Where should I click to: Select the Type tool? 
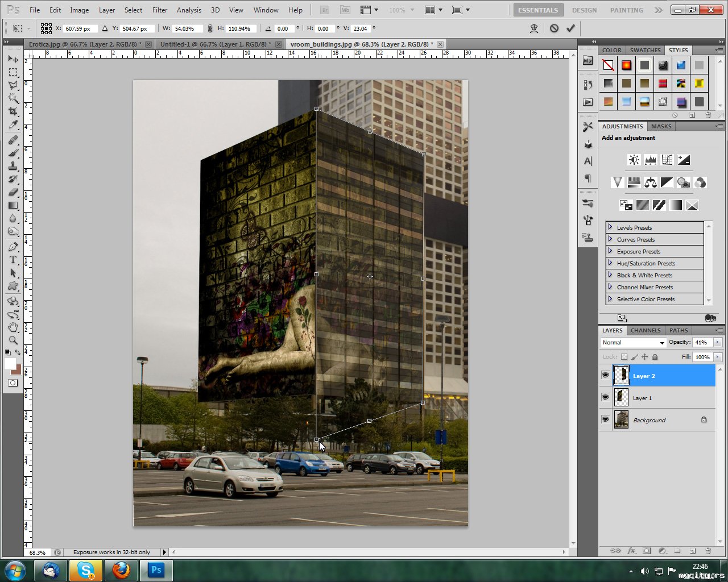click(x=13, y=260)
